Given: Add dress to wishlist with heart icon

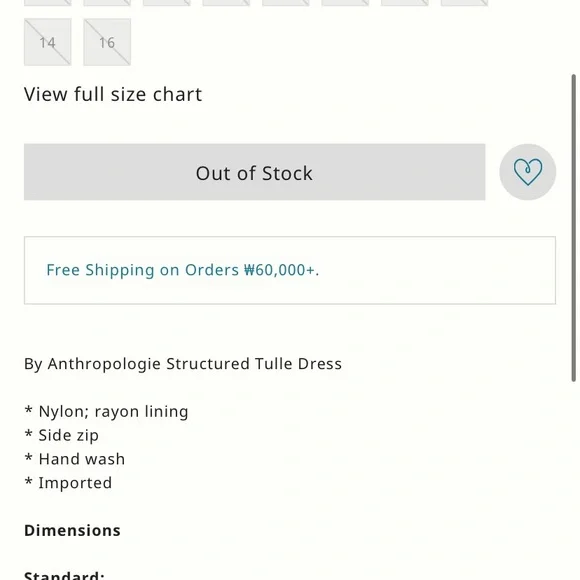Looking at the screenshot, I should [527, 172].
